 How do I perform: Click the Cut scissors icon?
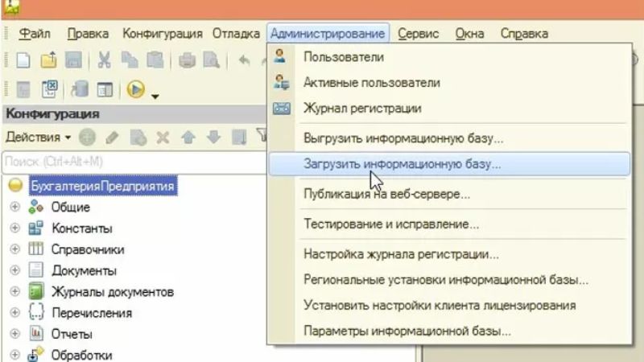tap(105, 60)
